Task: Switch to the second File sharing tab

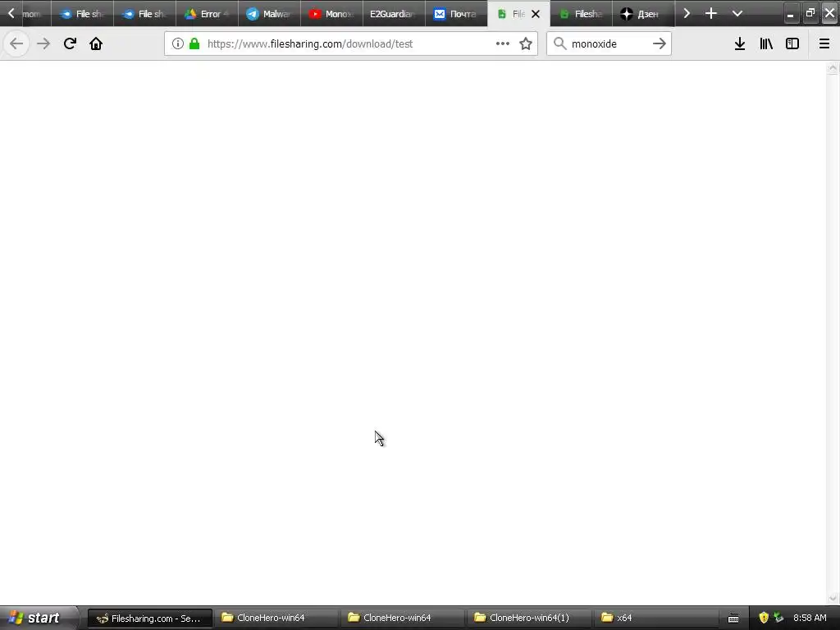Action: pyautogui.click(x=144, y=14)
